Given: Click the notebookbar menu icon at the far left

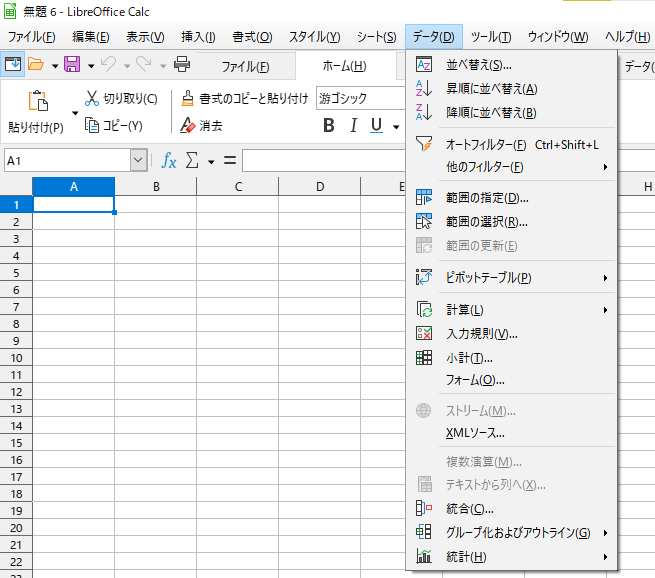Looking at the screenshot, I should (x=13, y=64).
